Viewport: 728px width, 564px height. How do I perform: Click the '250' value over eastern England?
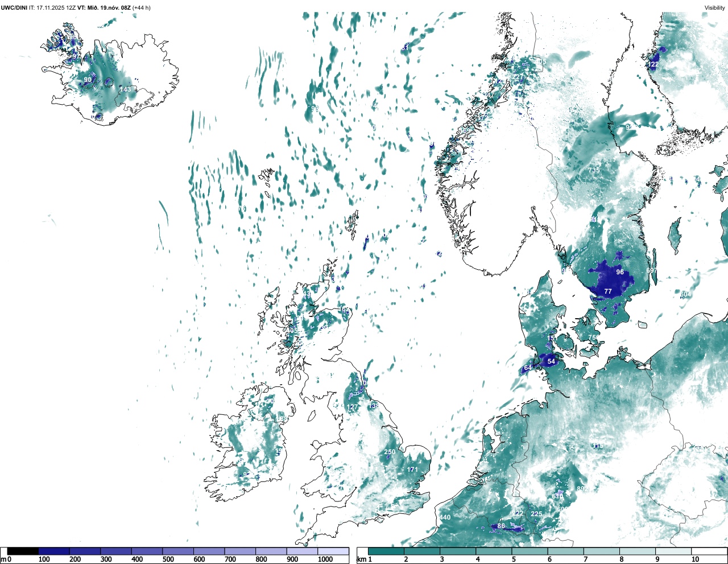pos(390,452)
